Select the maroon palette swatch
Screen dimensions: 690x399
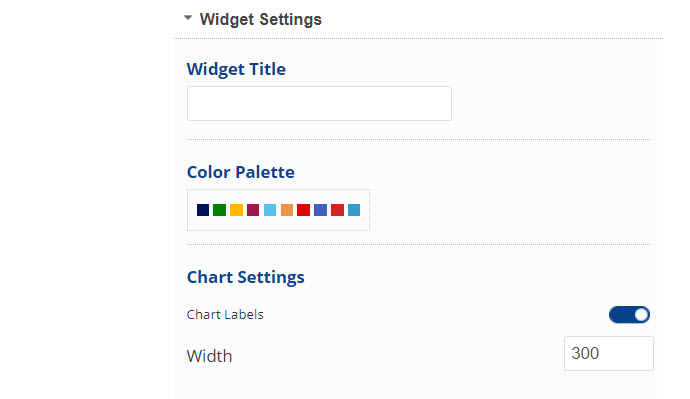pyautogui.click(x=253, y=210)
